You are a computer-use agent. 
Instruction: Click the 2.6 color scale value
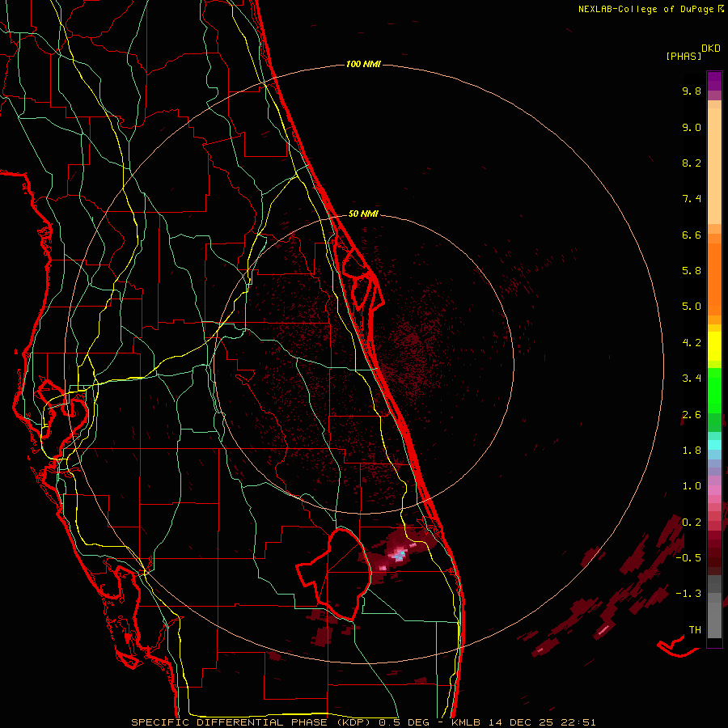tap(692, 415)
